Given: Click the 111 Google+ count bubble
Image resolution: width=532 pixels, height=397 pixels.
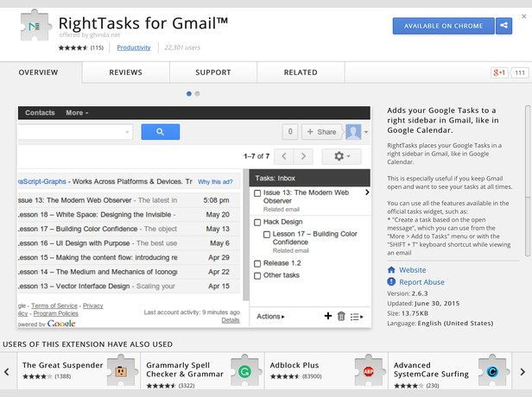Looking at the screenshot, I should 519,72.
